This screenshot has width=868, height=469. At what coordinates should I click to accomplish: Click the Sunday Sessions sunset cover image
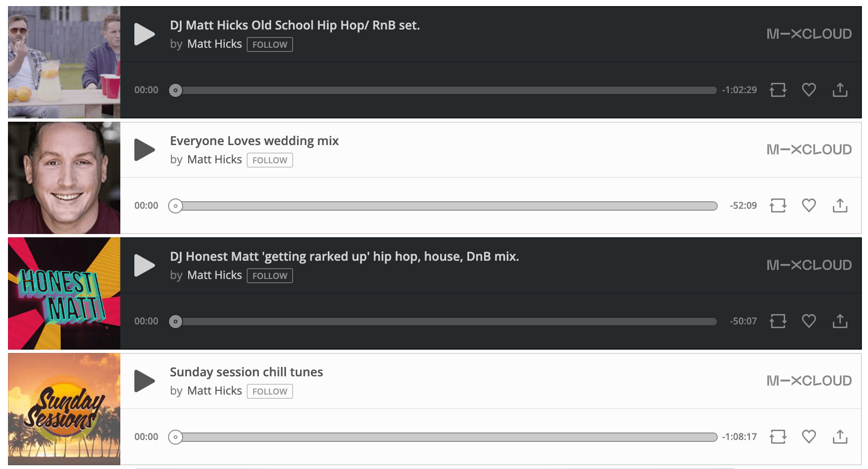[64, 409]
